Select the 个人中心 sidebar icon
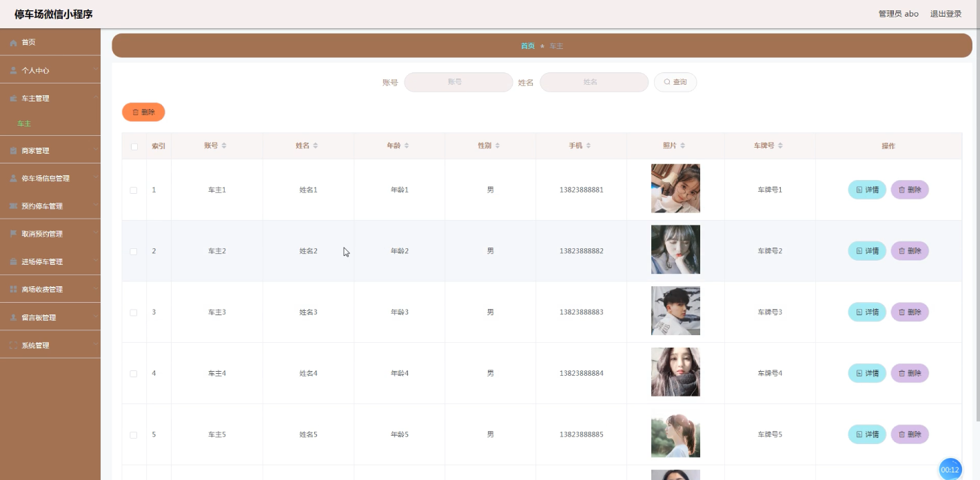The height and width of the screenshot is (480, 980). tap(12, 70)
